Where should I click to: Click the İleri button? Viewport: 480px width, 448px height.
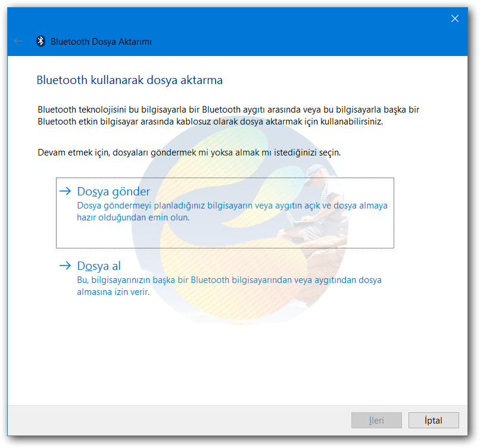[x=376, y=420]
